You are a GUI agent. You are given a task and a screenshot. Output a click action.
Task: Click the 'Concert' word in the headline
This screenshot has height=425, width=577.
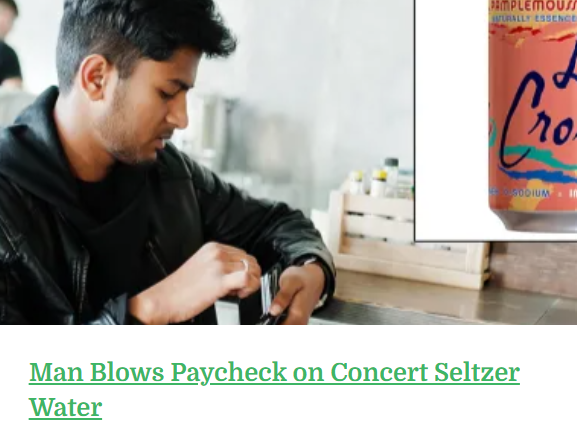379,372
